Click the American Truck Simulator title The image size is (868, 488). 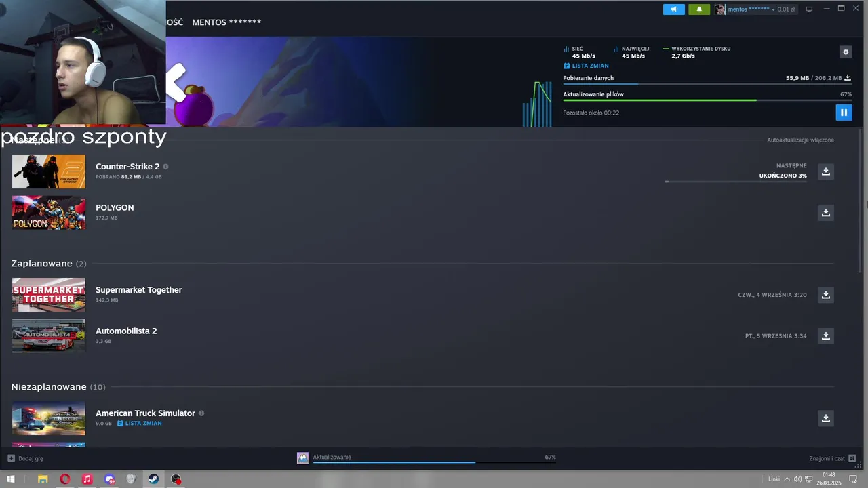[145, 413]
